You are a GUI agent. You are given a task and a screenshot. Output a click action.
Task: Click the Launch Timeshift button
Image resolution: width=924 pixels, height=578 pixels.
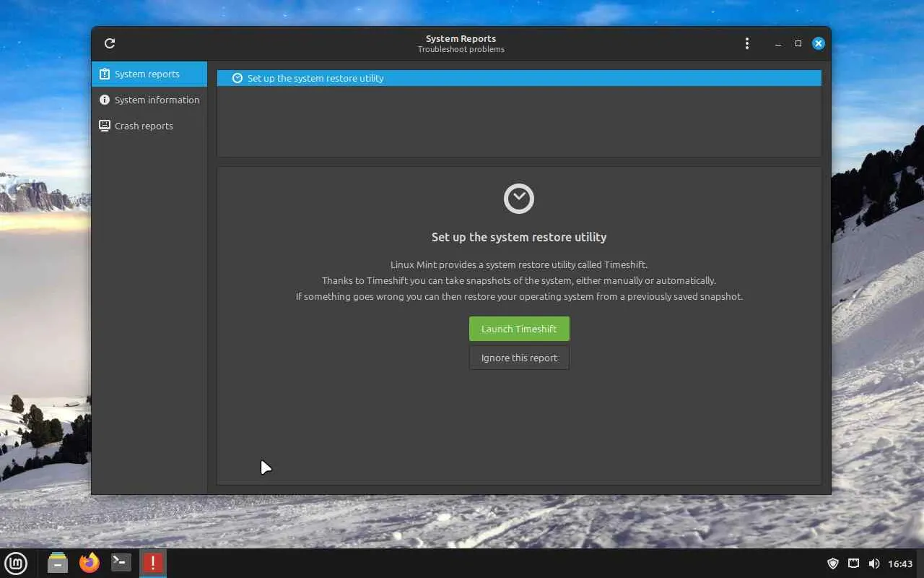519,329
